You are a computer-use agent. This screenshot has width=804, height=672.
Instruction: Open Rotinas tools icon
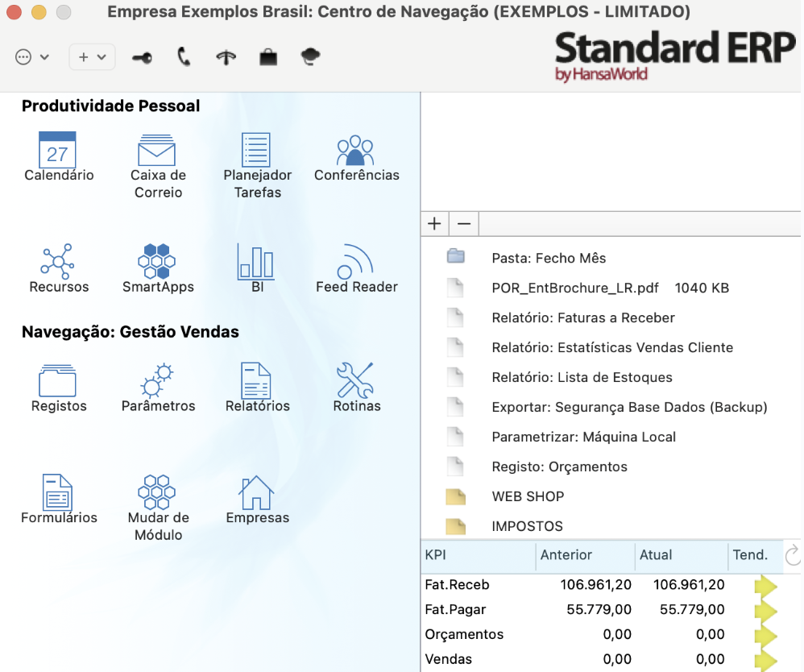coord(356,380)
